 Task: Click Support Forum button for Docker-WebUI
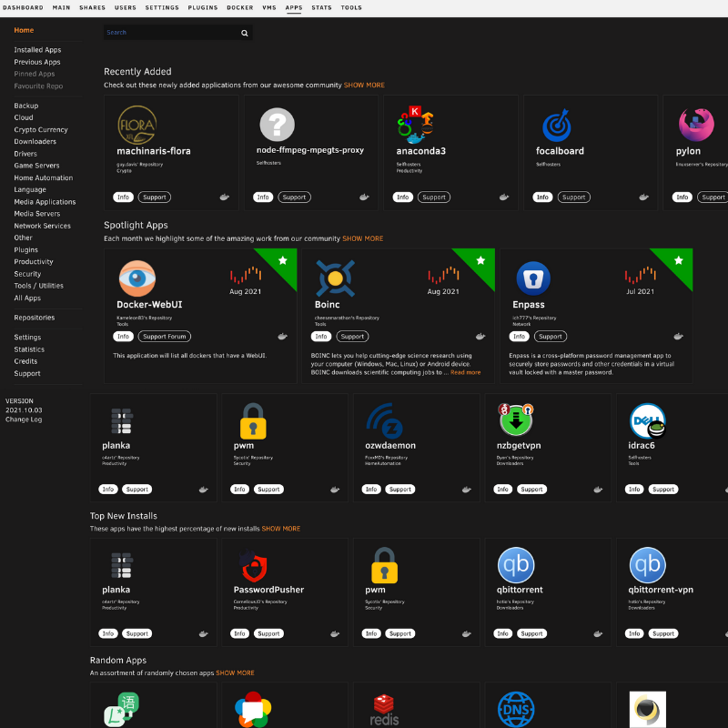(165, 337)
